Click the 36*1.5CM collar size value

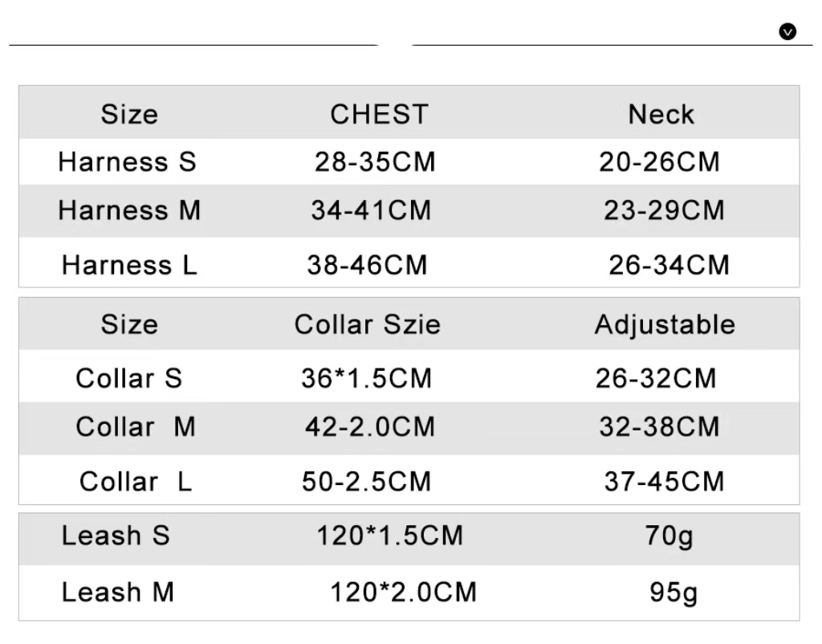[x=367, y=378]
